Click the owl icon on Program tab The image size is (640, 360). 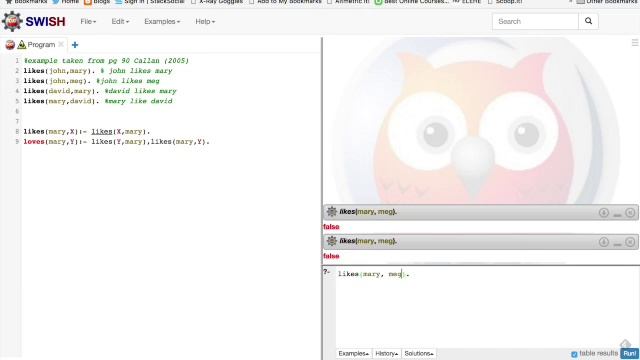pos(10,44)
